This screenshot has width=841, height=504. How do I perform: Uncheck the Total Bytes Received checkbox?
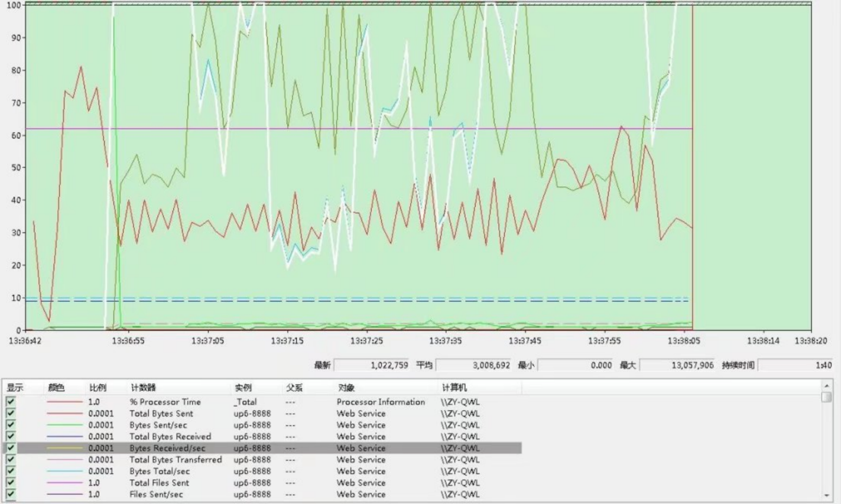point(11,437)
